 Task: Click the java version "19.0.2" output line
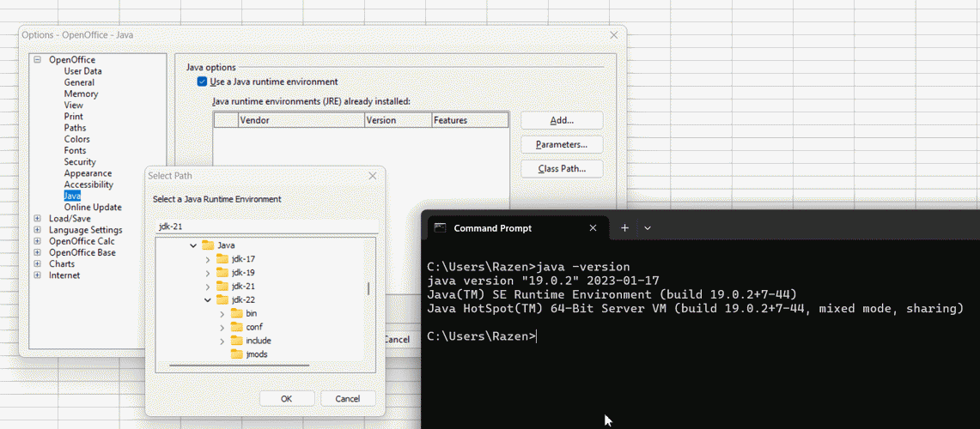[543, 281]
